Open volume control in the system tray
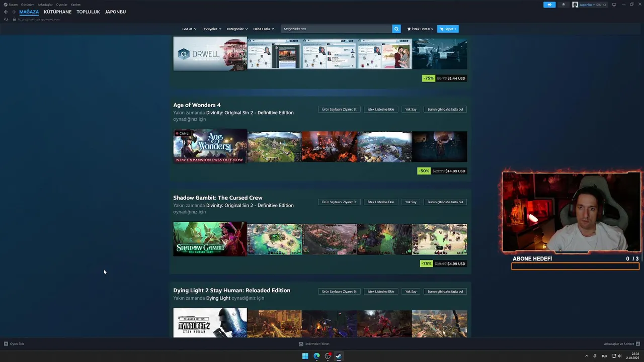644x362 pixels. point(619,356)
